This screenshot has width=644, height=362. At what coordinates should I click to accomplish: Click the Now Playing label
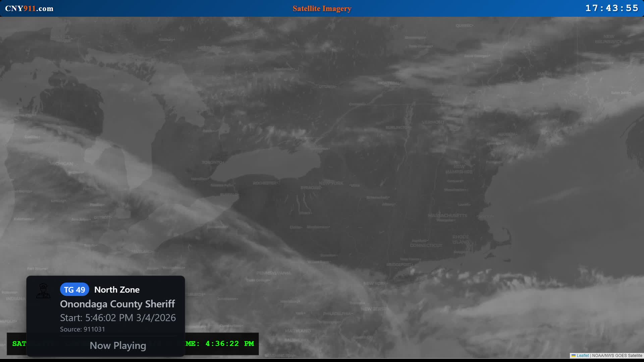[x=118, y=346]
